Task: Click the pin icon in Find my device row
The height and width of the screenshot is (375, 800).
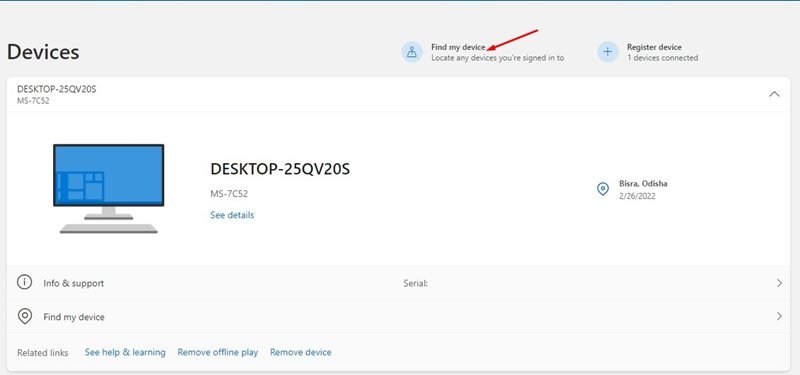Action: [x=24, y=316]
